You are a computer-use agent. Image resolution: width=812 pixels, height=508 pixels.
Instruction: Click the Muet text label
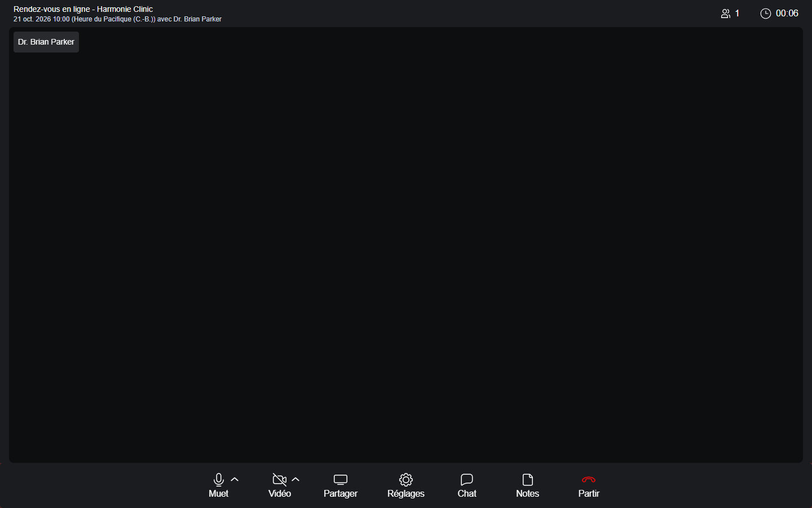pos(219,493)
